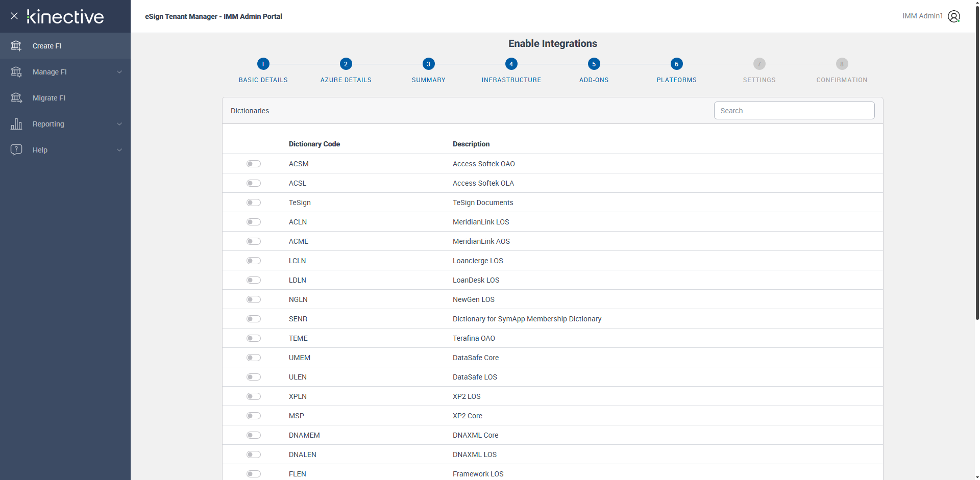Click the Help question mark icon
Image resolution: width=980 pixels, height=480 pixels.
click(x=16, y=150)
